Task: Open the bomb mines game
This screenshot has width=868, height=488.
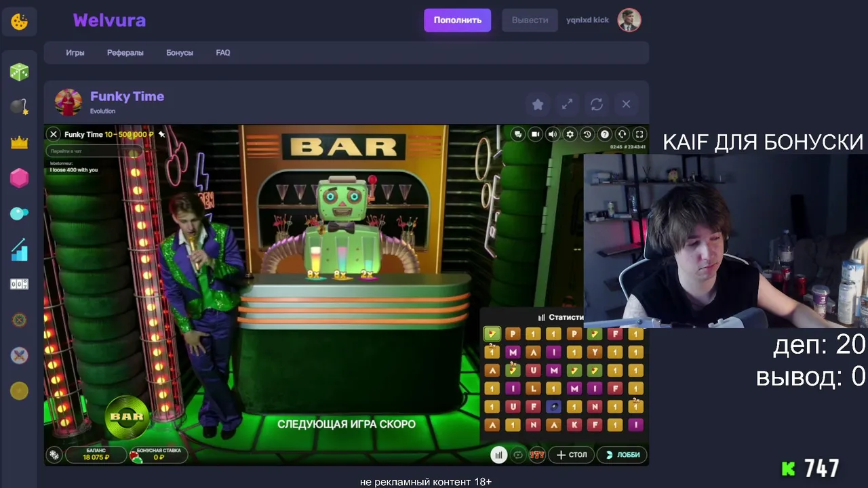Action: [x=19, y=106]
